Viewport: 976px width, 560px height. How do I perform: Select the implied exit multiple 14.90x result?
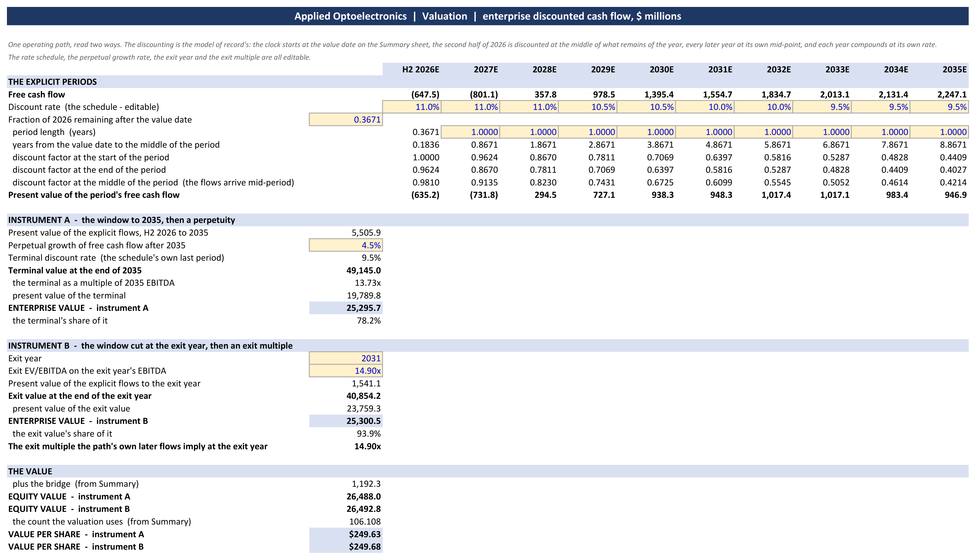(x=368, y=447)
